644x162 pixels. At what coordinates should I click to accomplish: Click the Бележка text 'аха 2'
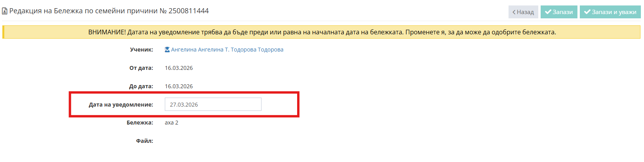(x=171, y=123)
